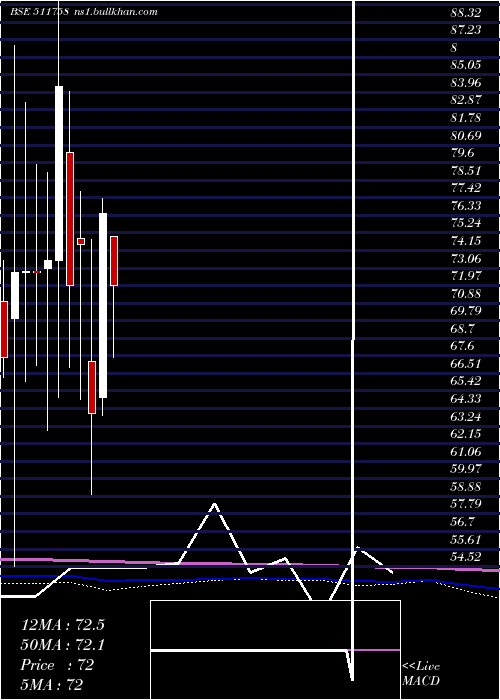The width and height of the screenshot is (500, 700).
Task: Click the 70.88 price axis value
Action: pos(466,293)
